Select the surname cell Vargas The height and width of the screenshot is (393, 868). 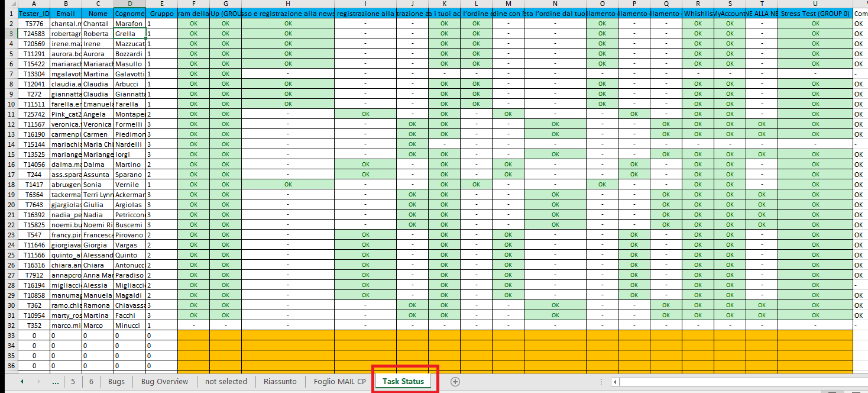(x=129, y=244)
